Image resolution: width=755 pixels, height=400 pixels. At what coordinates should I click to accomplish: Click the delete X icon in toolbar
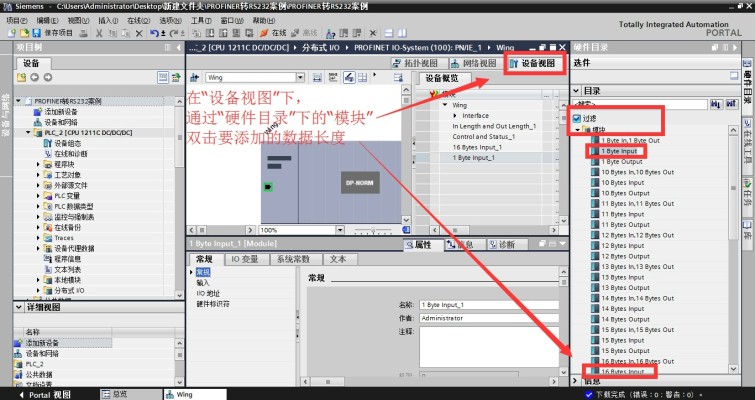139,33
